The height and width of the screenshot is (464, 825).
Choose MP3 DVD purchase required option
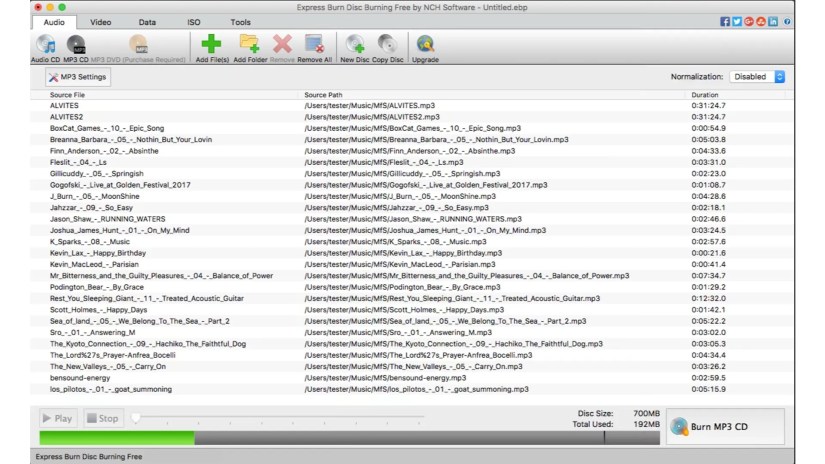[x=138, y=48]
